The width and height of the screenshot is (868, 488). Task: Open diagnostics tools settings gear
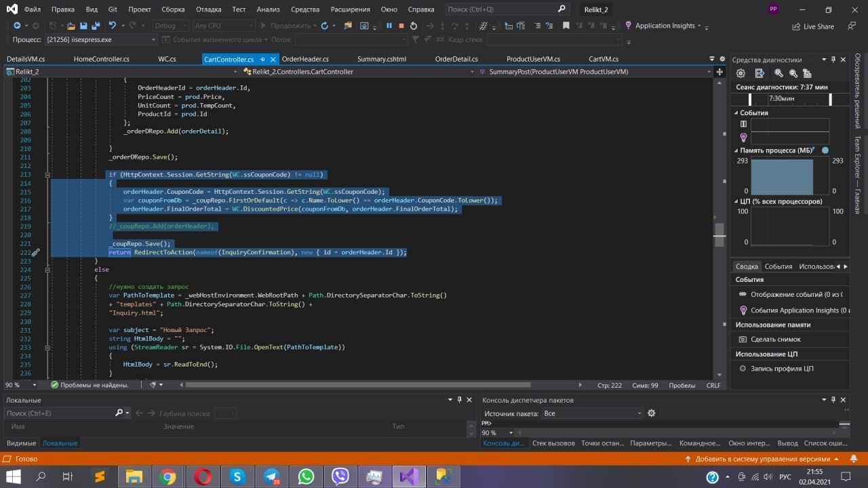coord(741,73)
